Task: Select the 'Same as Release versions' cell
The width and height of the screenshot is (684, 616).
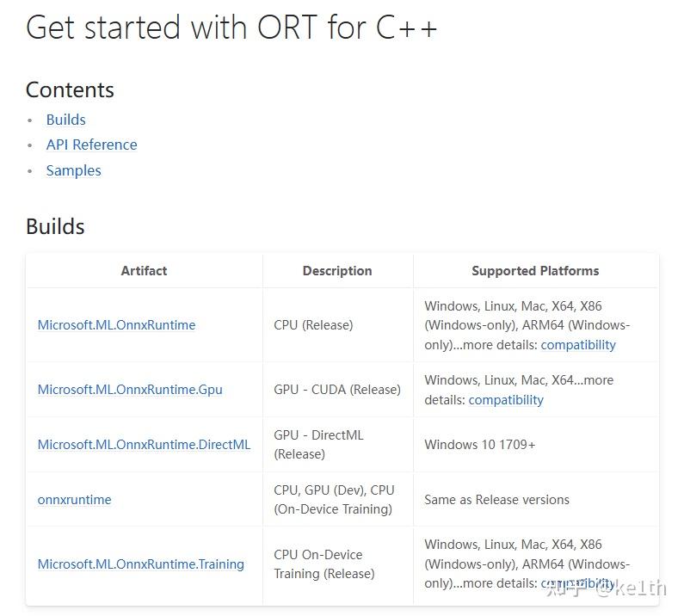Action: 496,500
